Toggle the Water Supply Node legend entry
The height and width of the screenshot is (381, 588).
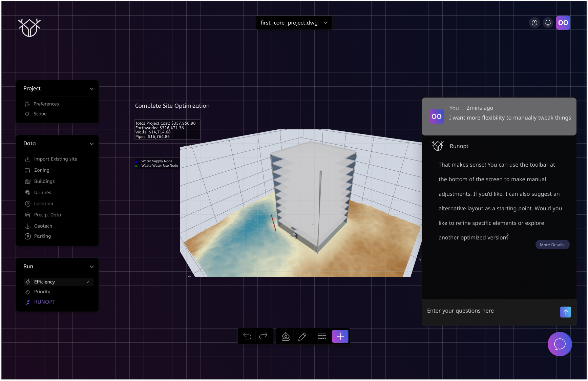tap(156, 161)
